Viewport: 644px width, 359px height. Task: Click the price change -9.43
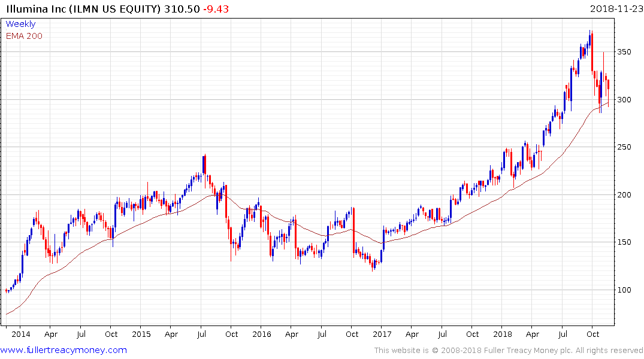tap(216, 9)
